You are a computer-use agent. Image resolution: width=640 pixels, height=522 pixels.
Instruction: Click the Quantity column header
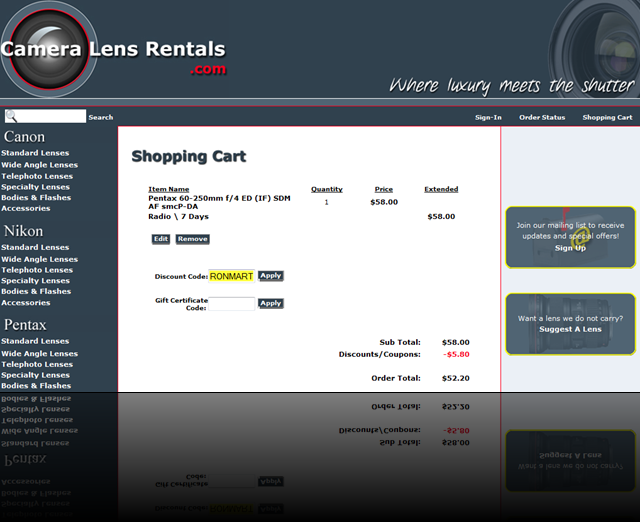pyautogui.click(x=327, y=189)
